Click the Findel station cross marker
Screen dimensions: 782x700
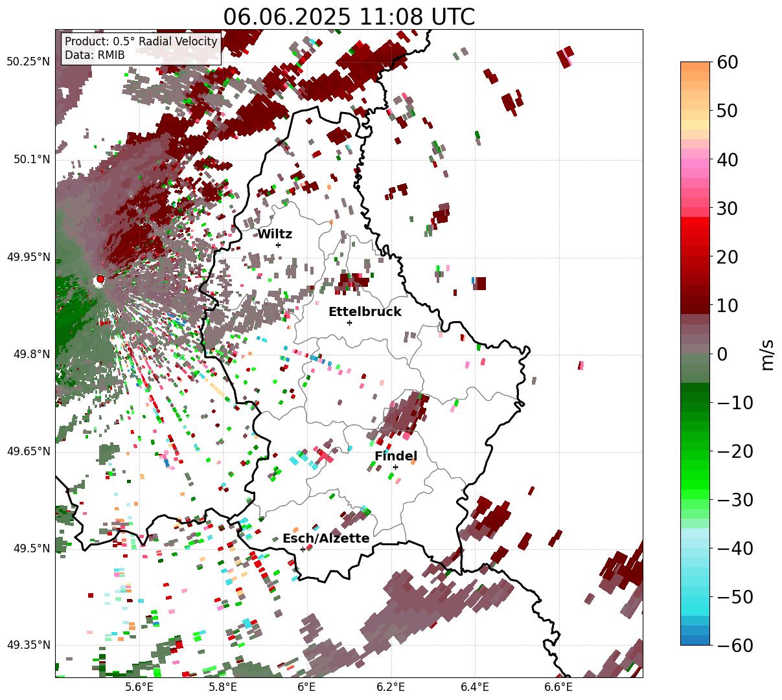pos(395,467)
